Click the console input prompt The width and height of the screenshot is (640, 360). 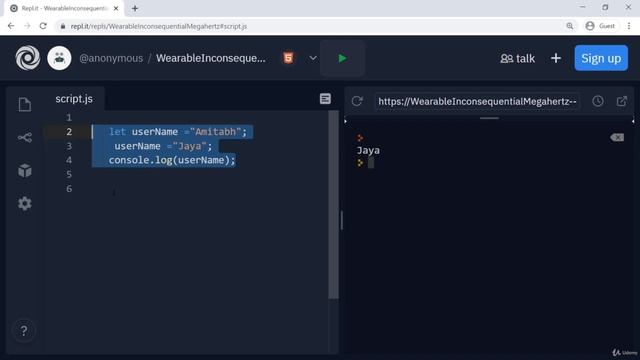[370, 163]
